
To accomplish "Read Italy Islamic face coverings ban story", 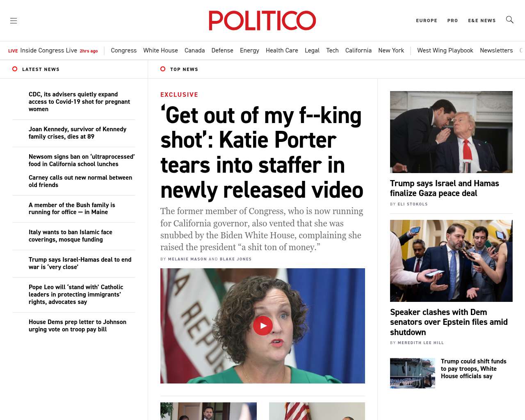I will click(x=71, y=236).
